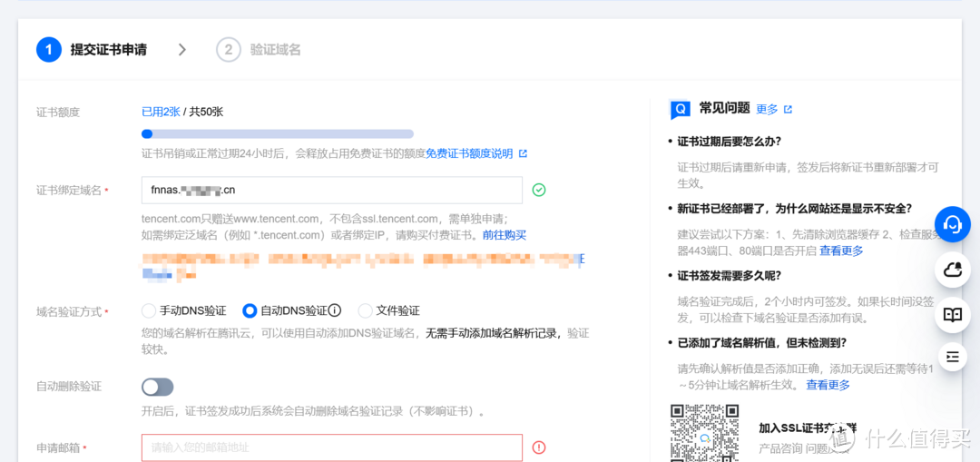Click the arrow chevron between steps
The height and width of the screenshot is (462, 980).
point(182,50)
